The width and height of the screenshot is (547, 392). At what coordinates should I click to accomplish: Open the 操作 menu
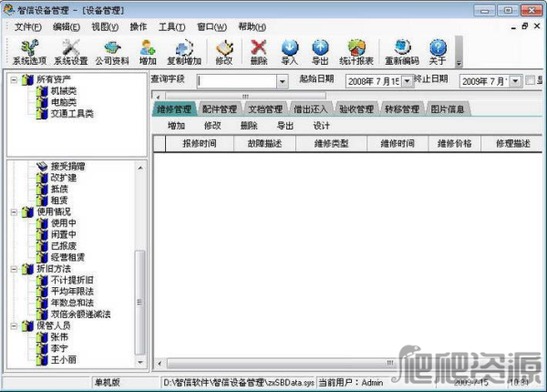pyautogui.click(x=139, y=26)
